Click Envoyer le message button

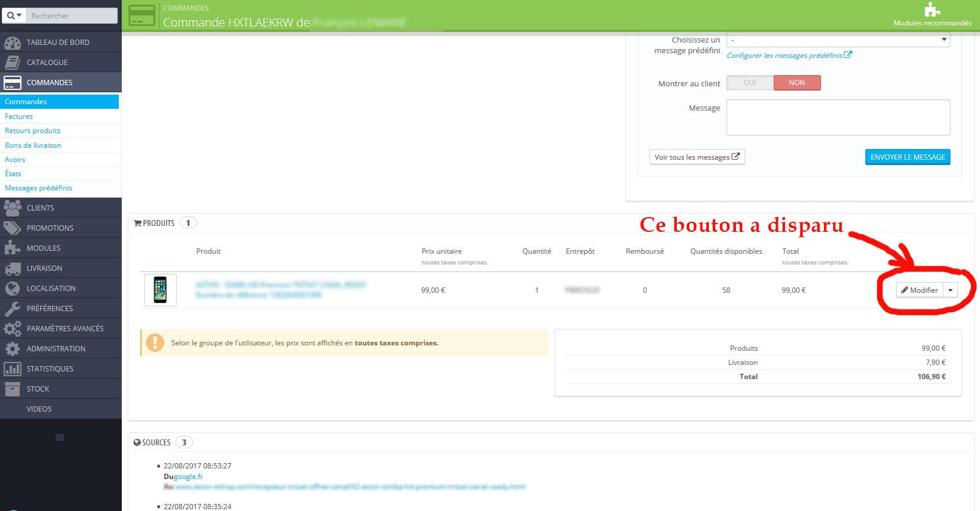(x=908, y=157)
